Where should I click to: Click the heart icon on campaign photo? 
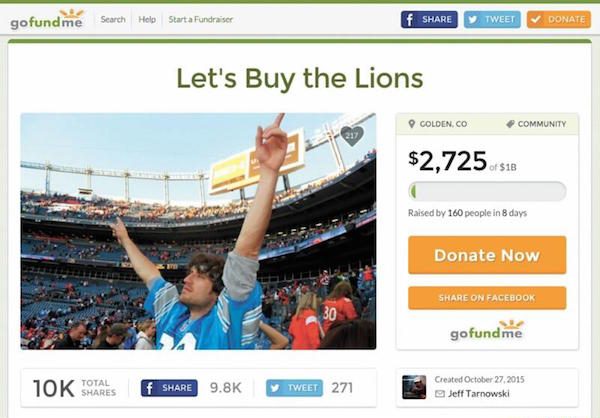pyautogui.click(x=352, y=136)
